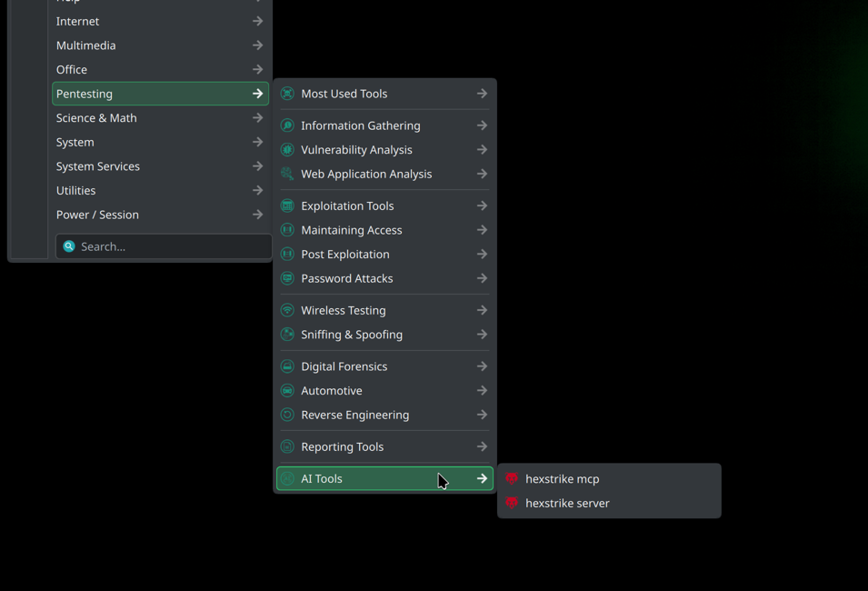Screen dimensions: 868x591
Task: Expand the System Services arrow
Action: pyautogui.click(x=257, y=166)
